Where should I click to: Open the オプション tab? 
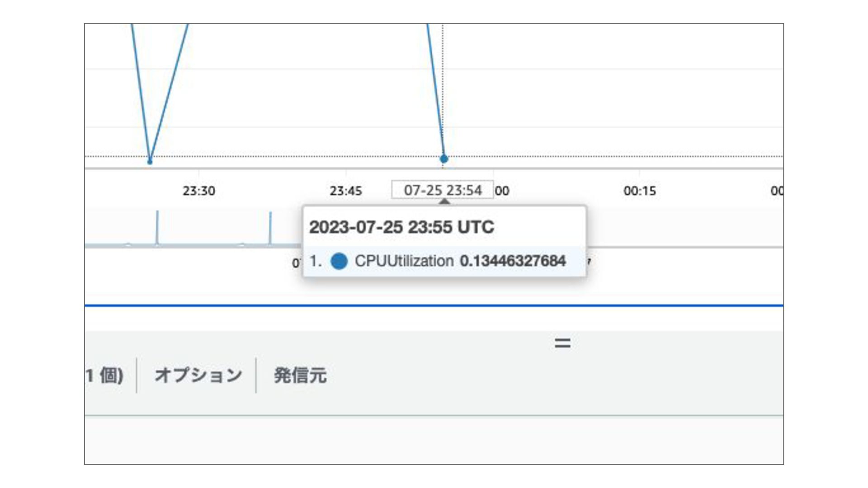198,375
